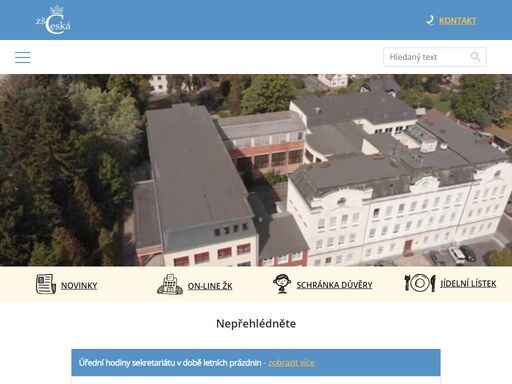The height and width of the screenshot is (384, 512).
Task: Open the SCHRÁNKA DŮVĚRY link
Action: tap(334, 285)
